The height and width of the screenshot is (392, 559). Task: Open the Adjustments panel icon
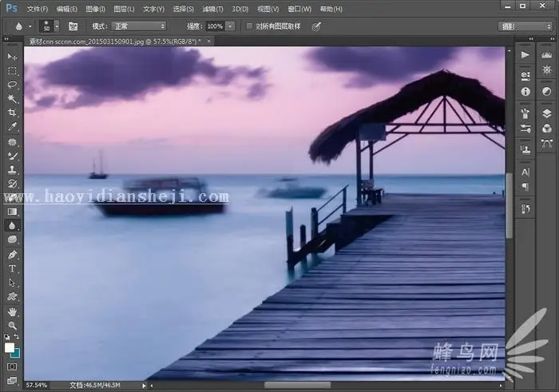pyautogui.click(x=546, y=92)
